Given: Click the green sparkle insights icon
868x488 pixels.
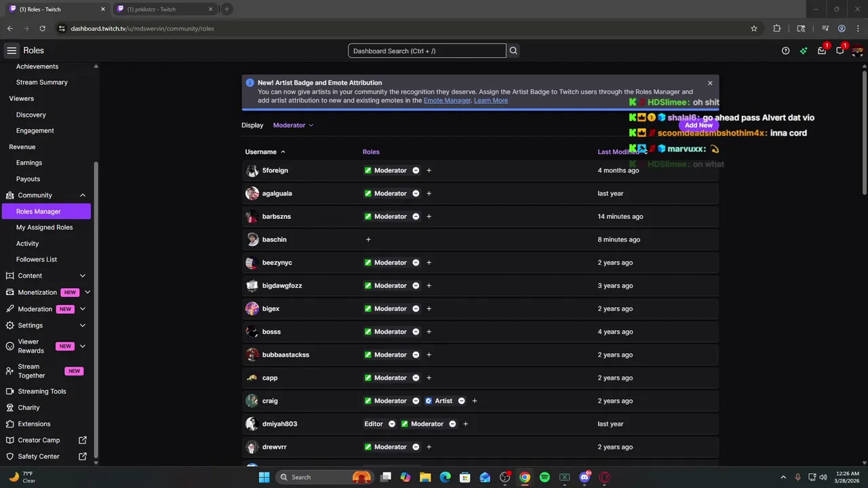Looking at the screenshot, I should (x=804, y=51).
